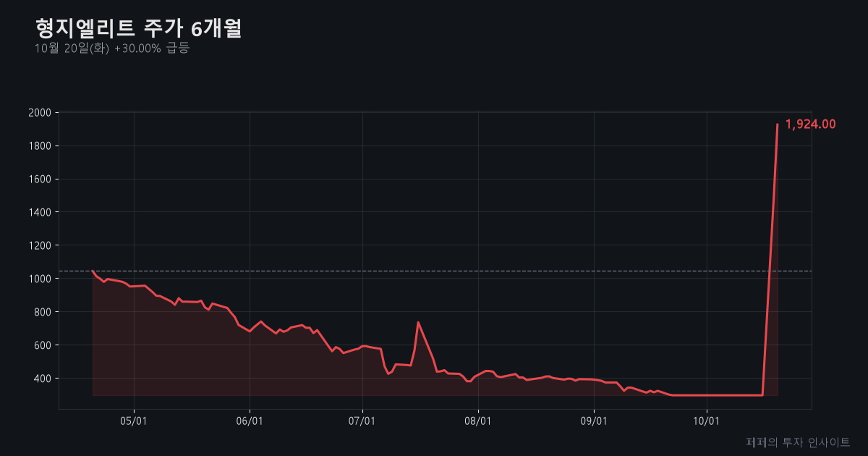Click the y-axis value '1400'

point(39,213)
